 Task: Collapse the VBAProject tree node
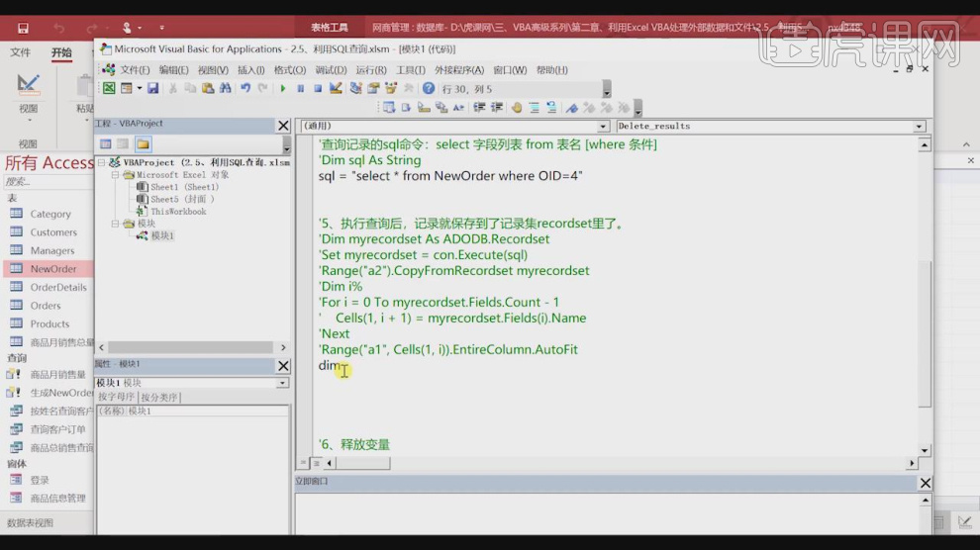click(102, 162)
